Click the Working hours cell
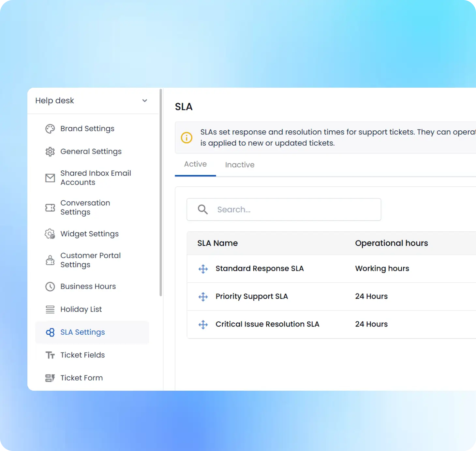Screen dimensions: 476x451 382,269
